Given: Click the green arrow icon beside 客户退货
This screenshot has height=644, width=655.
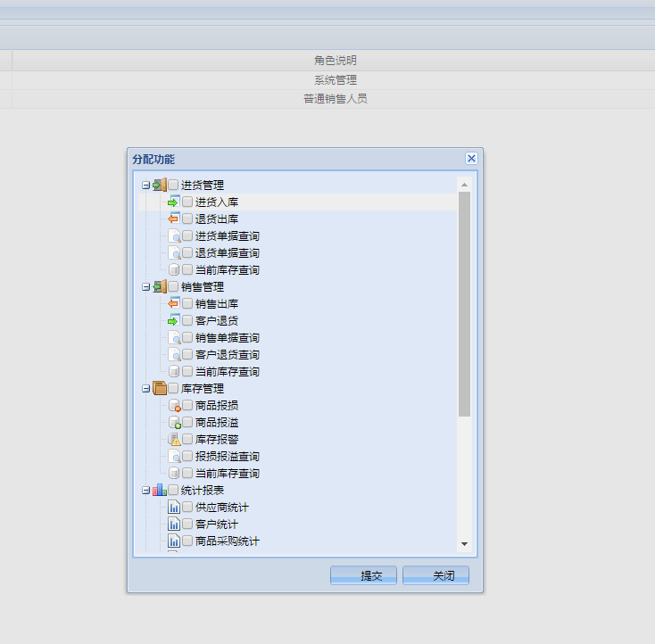Looking at the screenshot, I should (174, 321).
